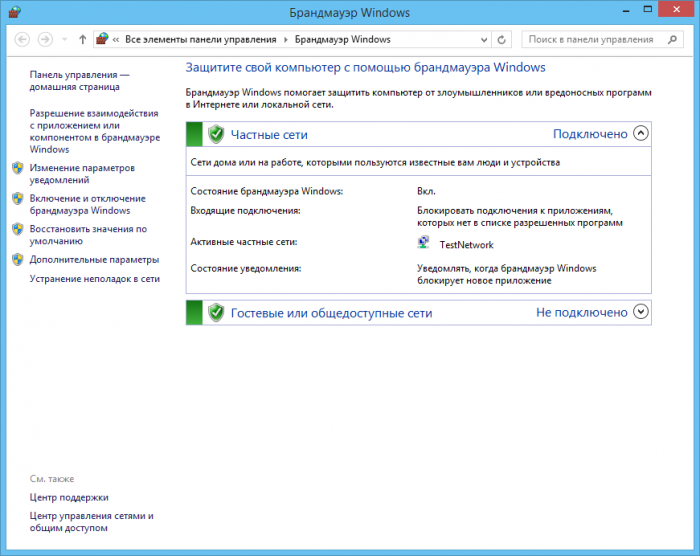Viewport: 700px width, 556px height.
Task: Open 'Панель управления — домашняя страница'
Action: coord(79,81)
